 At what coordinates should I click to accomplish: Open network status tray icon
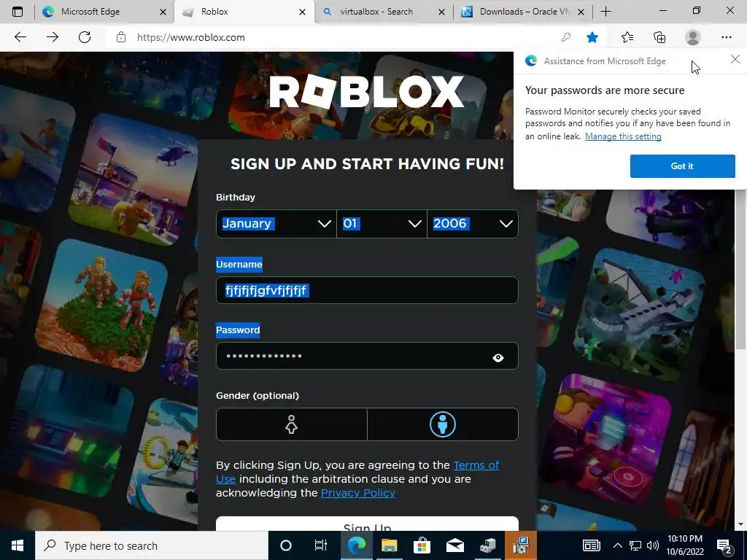coord(635,545)
